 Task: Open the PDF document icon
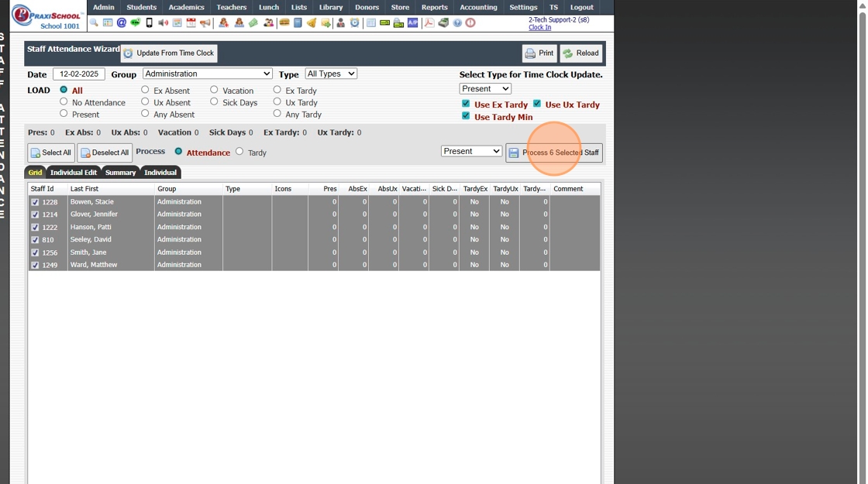(429, 22)
